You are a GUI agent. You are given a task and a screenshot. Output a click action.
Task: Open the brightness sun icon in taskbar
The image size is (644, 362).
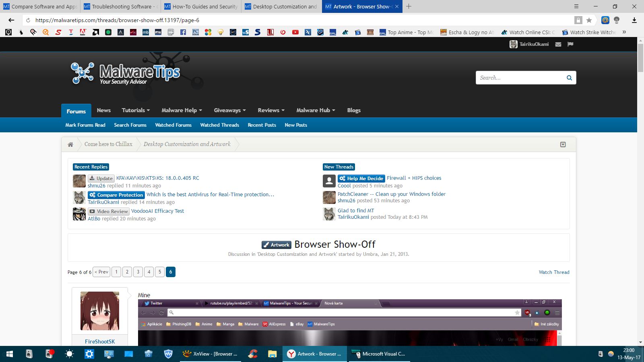69,354
